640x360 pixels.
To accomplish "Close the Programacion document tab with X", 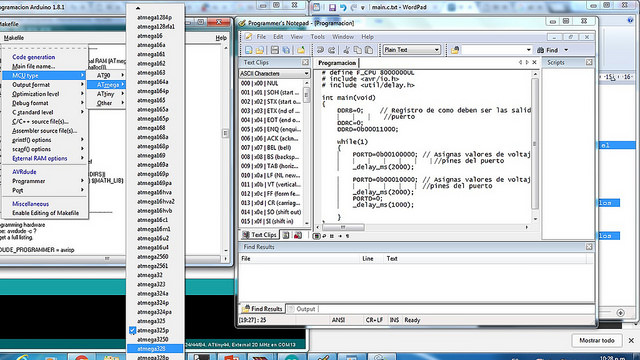I will point(534,62).
